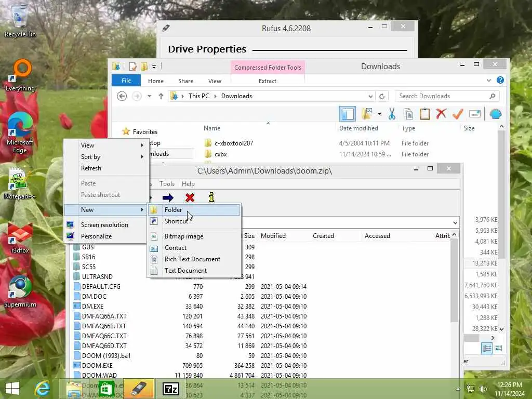Open the Everything desktop shortcut
Screen dimensions: 532x399
pyautogui.click(x=20, y=75)
